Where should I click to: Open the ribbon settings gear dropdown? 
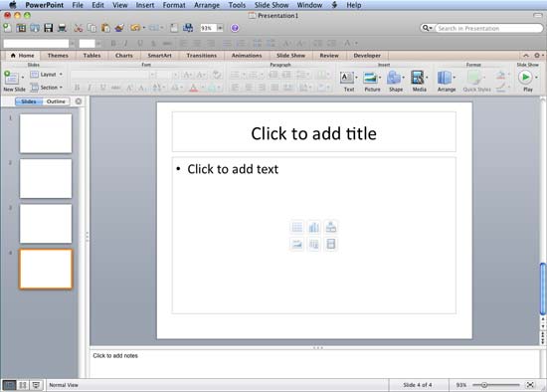(539, 55)
